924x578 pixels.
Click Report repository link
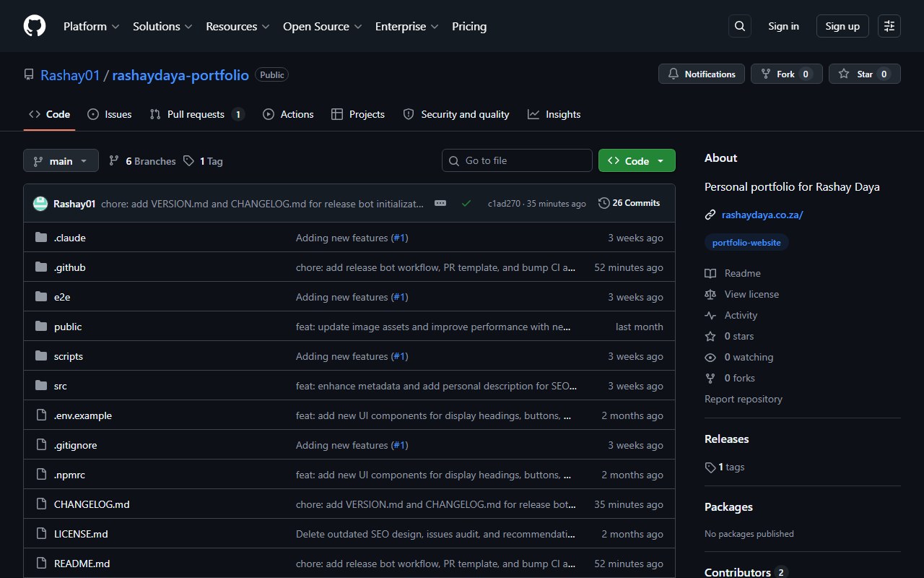pyautogui.click(x=744, y=399)
